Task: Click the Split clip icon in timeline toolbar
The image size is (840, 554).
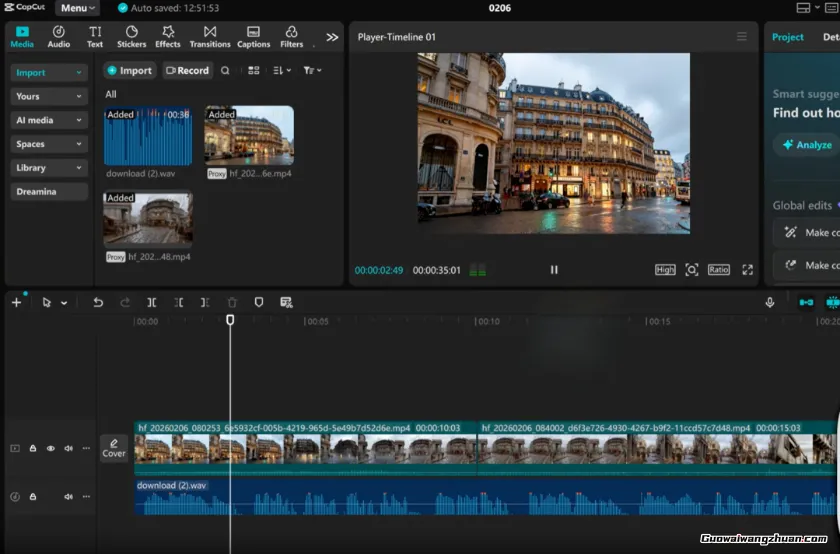Action: click(152, 302)
